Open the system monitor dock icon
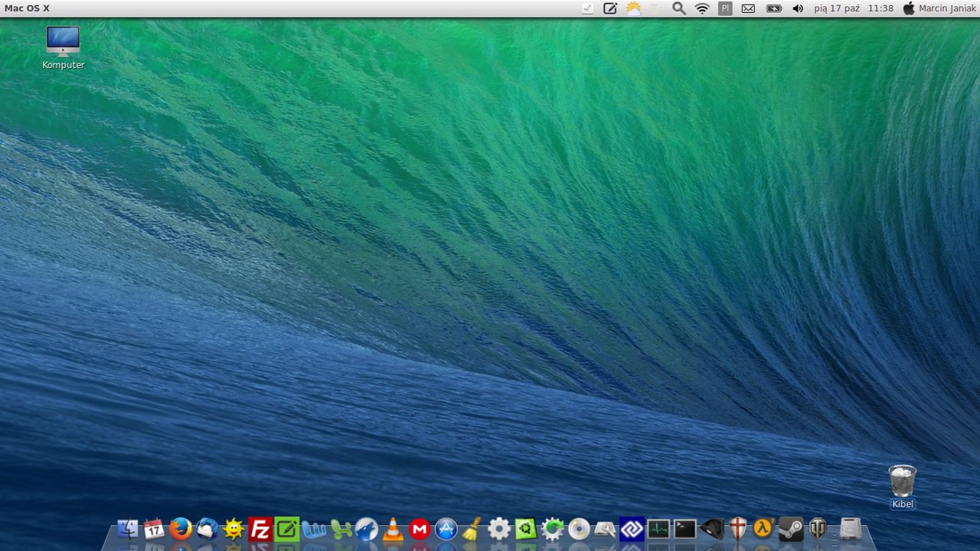Screen dimensions: 980x551 (x=658, y=529)
